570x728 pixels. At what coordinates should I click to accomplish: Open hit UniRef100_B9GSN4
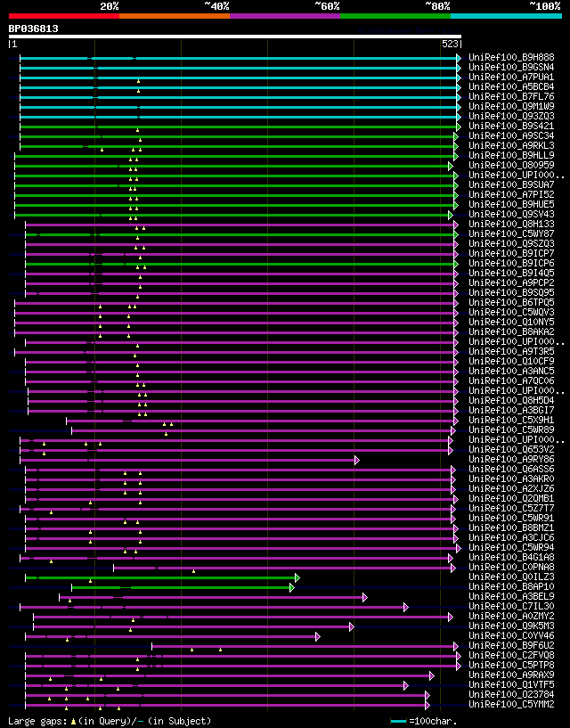pos(511,68)
